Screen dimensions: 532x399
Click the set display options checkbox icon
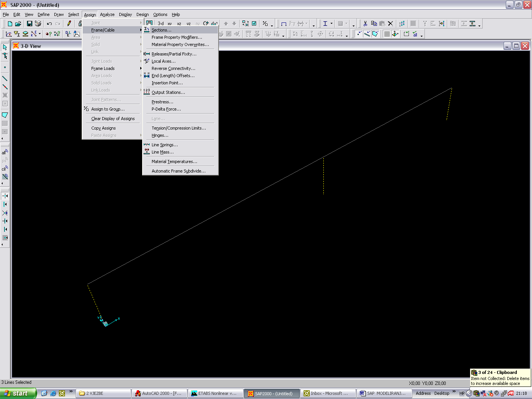pyautogui.click(x=254, y=24)
